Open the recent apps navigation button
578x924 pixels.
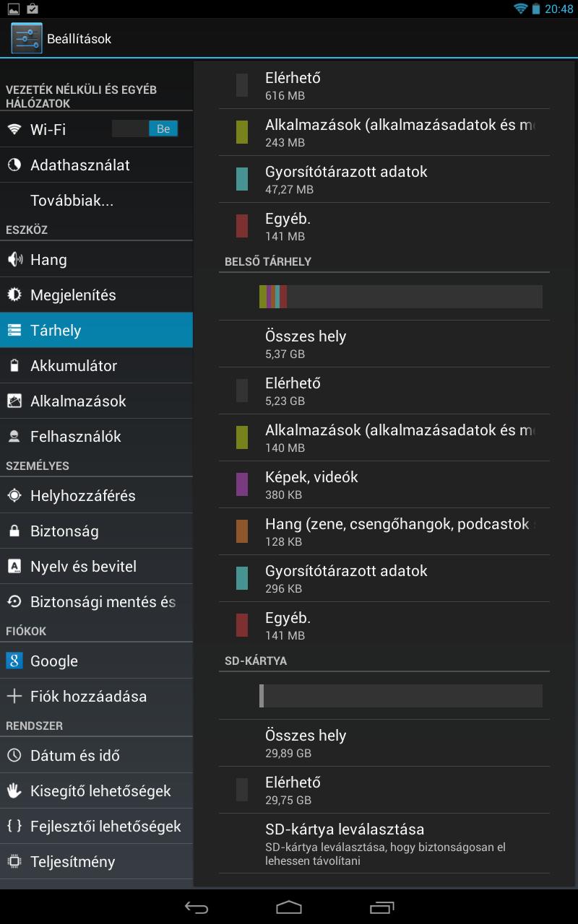(381, 907)
